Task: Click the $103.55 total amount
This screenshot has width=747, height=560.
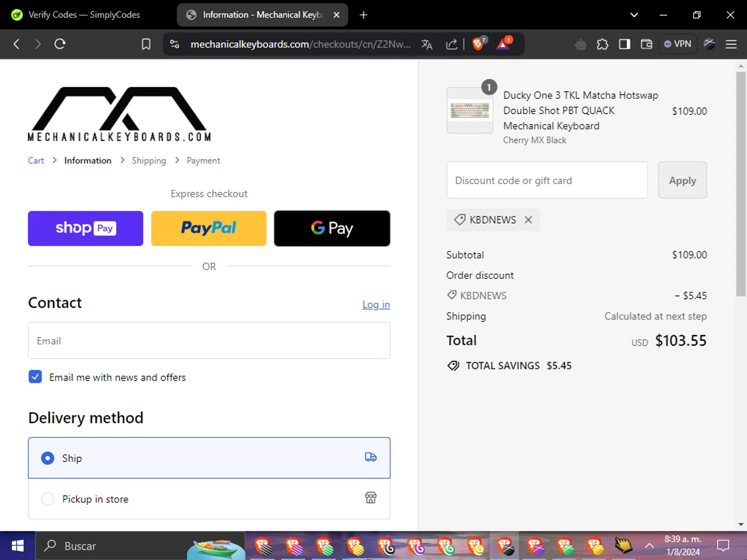Action: (681, 340)
